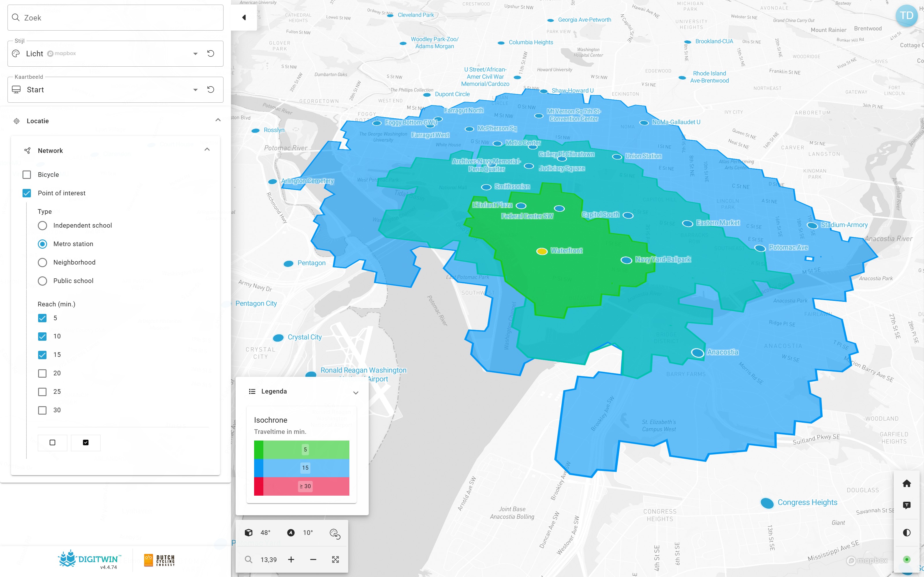The image size is (924, 577).
Task: Click the 3D pitch cube icon
Action: pyautogui.click(x=249, y=533)
